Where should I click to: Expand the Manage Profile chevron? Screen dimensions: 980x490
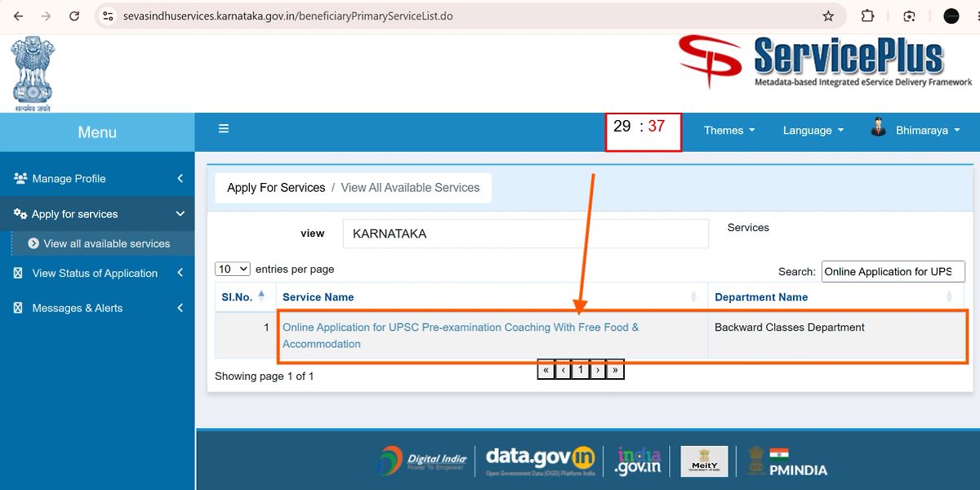click(180, 178)
